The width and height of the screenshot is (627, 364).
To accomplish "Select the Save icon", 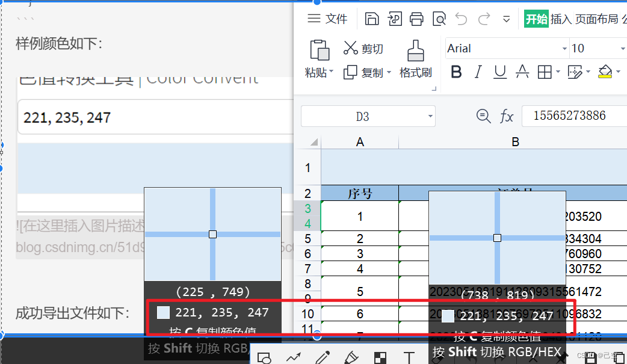I will pos(372,19).
